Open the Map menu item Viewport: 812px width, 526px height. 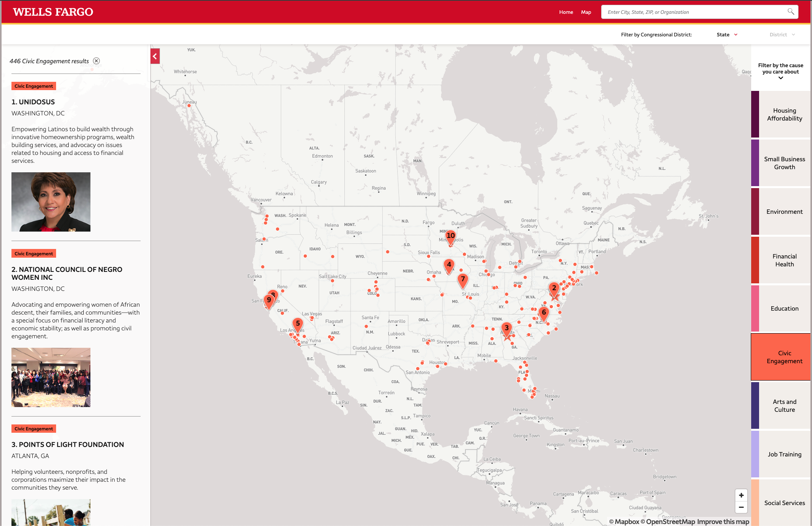(586, 12)
